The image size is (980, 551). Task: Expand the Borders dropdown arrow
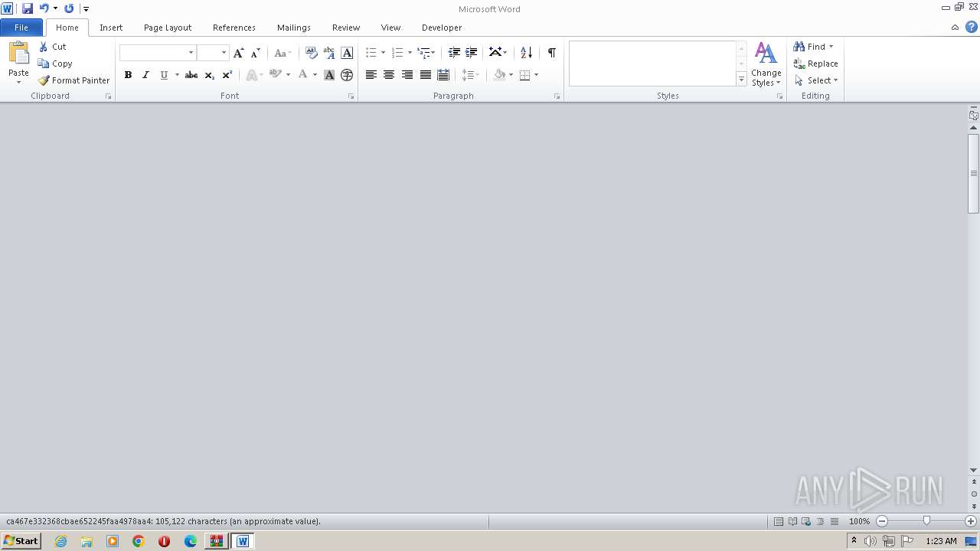537,75
